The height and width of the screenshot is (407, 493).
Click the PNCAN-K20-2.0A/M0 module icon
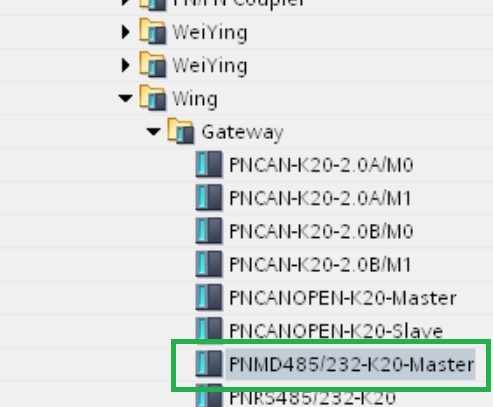pos(209,164)
